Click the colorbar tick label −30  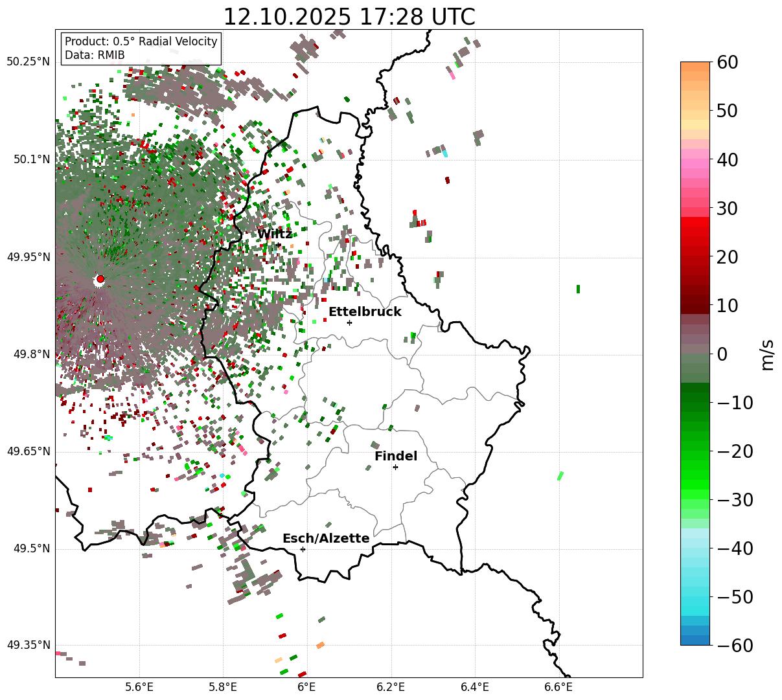click(x=735, y=499)
